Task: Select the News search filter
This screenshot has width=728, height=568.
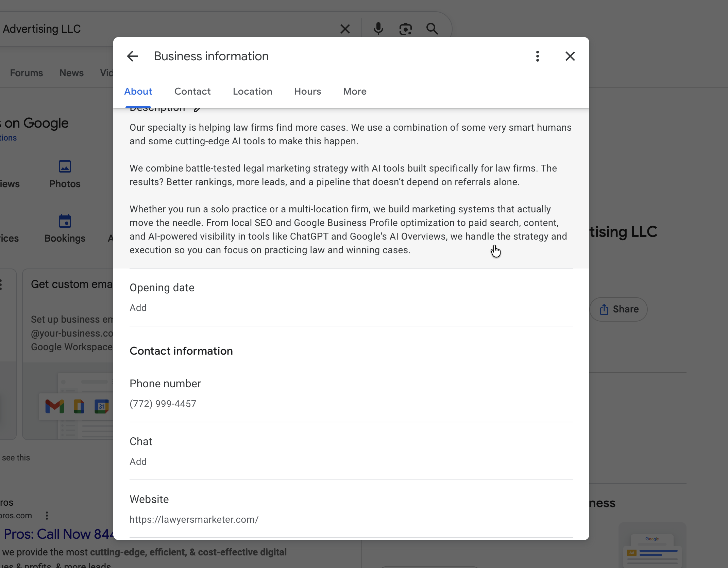Action: coord(71,73)
